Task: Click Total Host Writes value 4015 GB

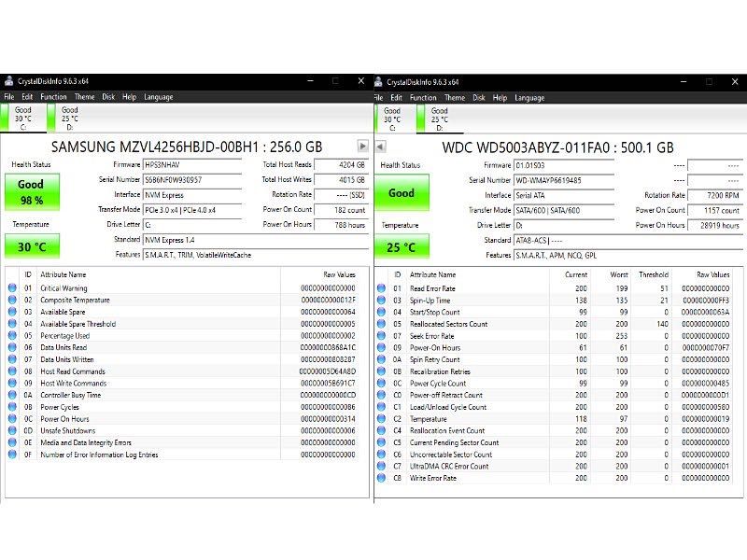Action: [x=341, y=179]
